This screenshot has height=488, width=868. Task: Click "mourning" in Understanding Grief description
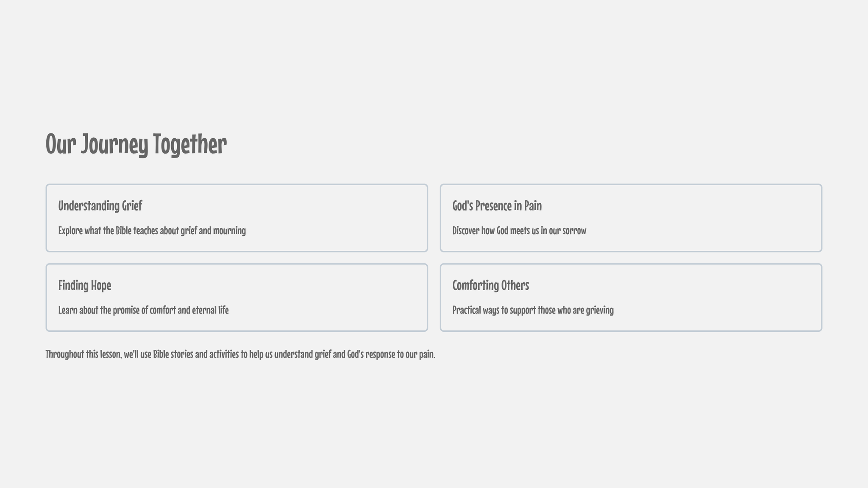[229, 231]
